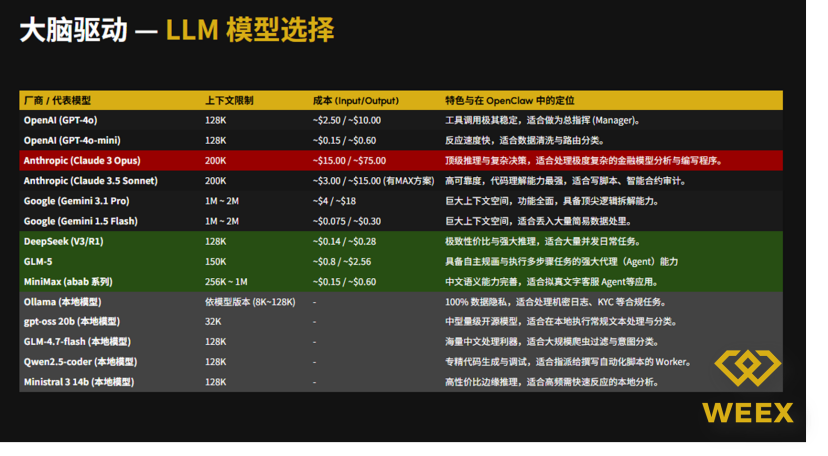Image resolution: width=828 pixels, height=456 pixels.
Task: Click the 特色与在 OpenClaw 中的定位 header
Action: click(x=511, y=101)
